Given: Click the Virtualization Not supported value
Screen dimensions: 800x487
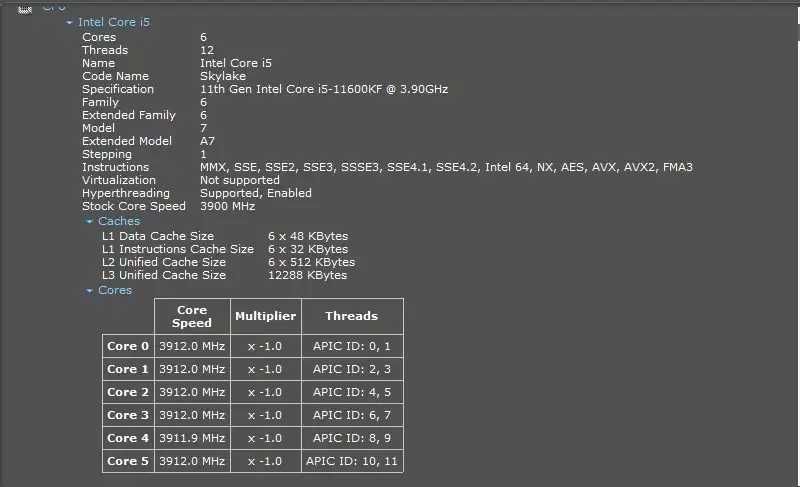Looking at the screenshot, I should pos(240,180).
